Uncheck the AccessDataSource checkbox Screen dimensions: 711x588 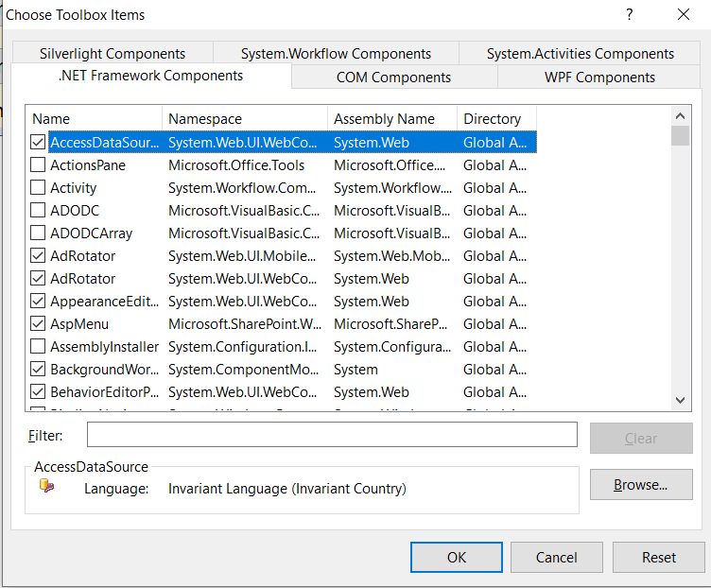coord(38,143)
